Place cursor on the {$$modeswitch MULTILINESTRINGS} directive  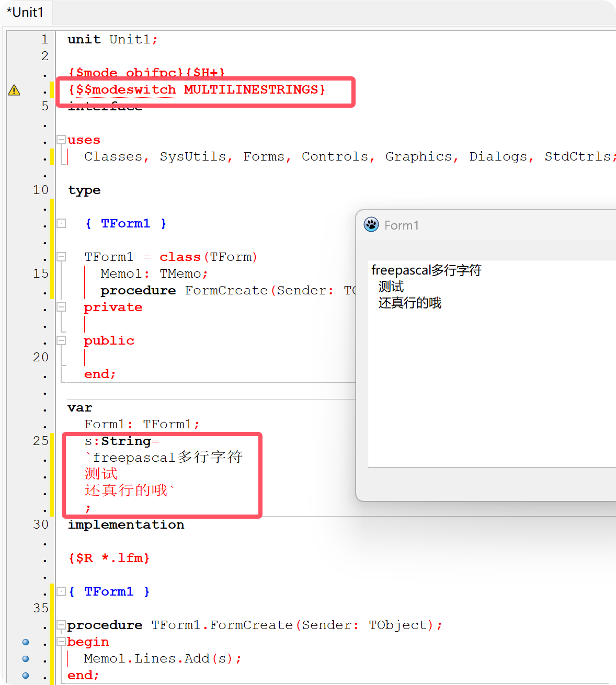[197, 89]
